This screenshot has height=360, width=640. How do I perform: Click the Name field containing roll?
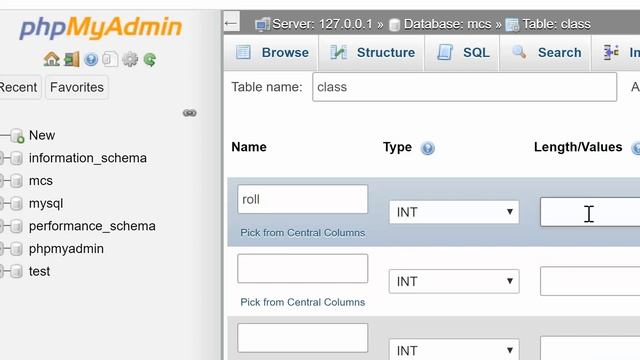302,199
